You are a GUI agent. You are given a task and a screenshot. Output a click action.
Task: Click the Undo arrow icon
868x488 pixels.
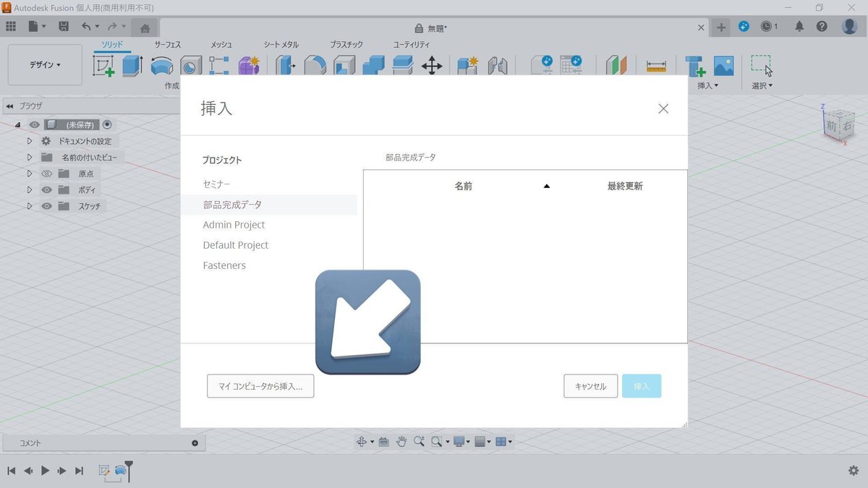click(x=86, y=27)
